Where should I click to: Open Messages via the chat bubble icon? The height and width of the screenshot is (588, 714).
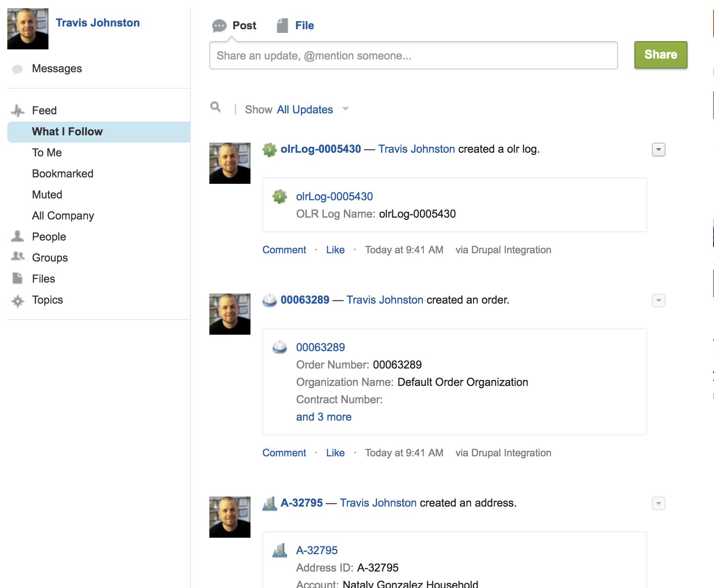click(17, 69)
